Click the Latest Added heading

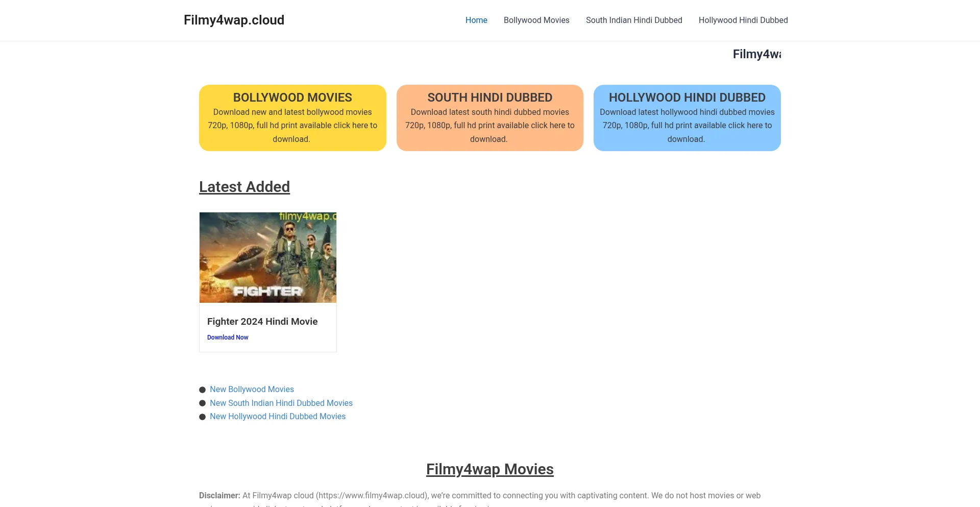(244, 187)
